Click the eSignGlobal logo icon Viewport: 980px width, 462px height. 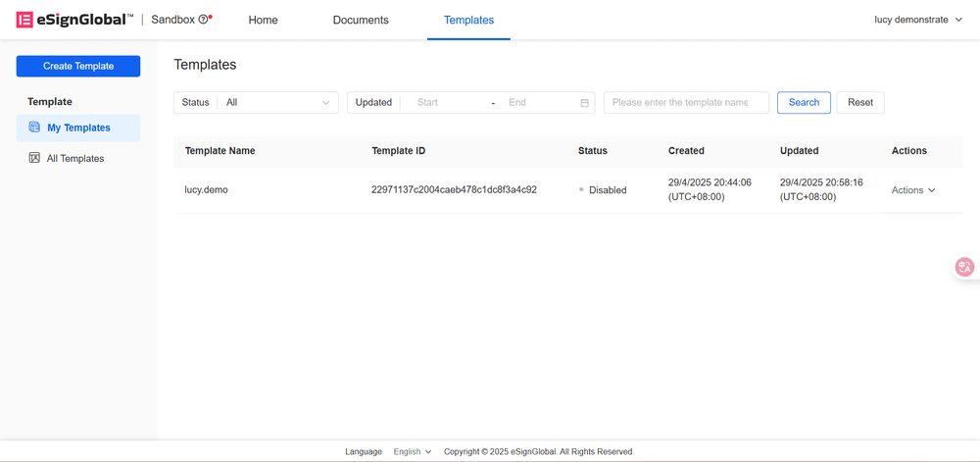pyautogui.click(x=24, y=20)
